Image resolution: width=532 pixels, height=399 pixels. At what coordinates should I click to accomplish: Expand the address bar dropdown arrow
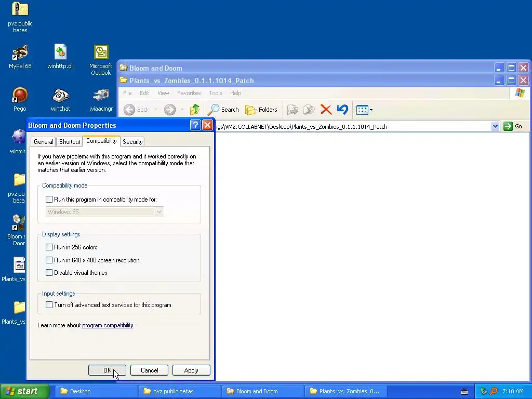pos(495,127)
